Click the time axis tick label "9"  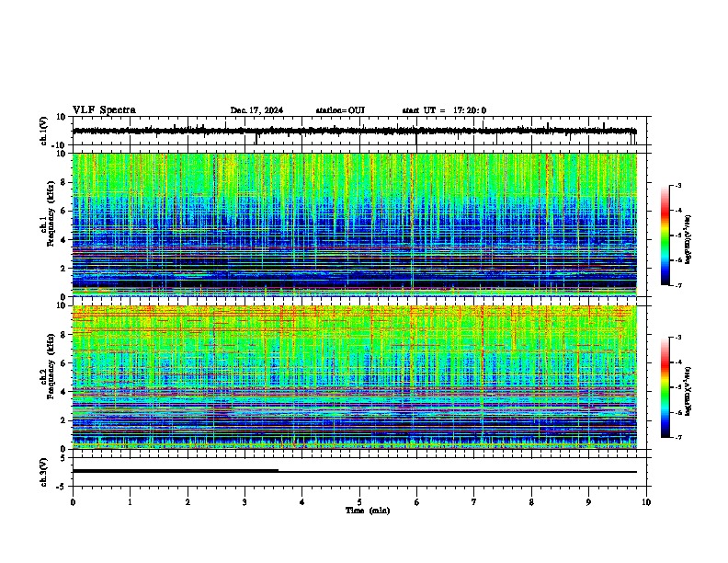(588, 502)
